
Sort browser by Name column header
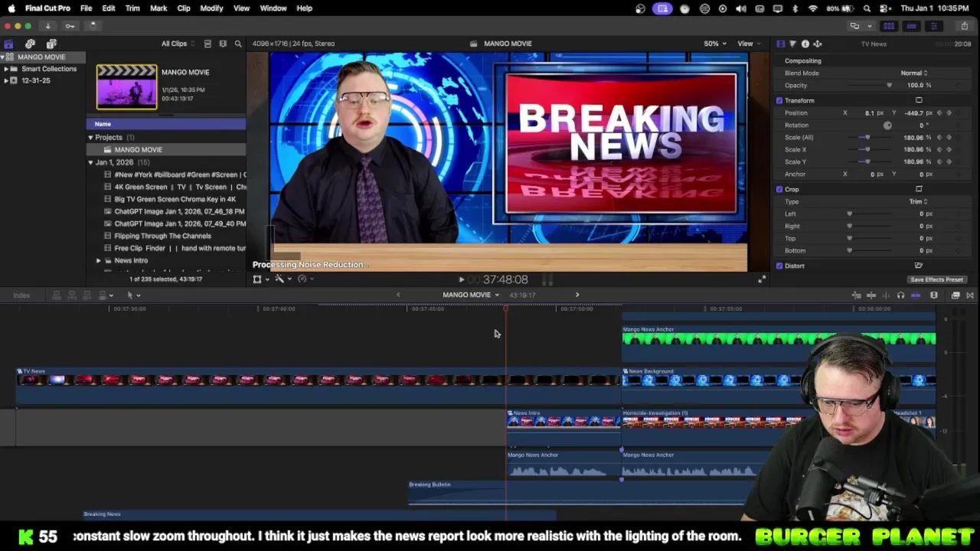[166, 124]
